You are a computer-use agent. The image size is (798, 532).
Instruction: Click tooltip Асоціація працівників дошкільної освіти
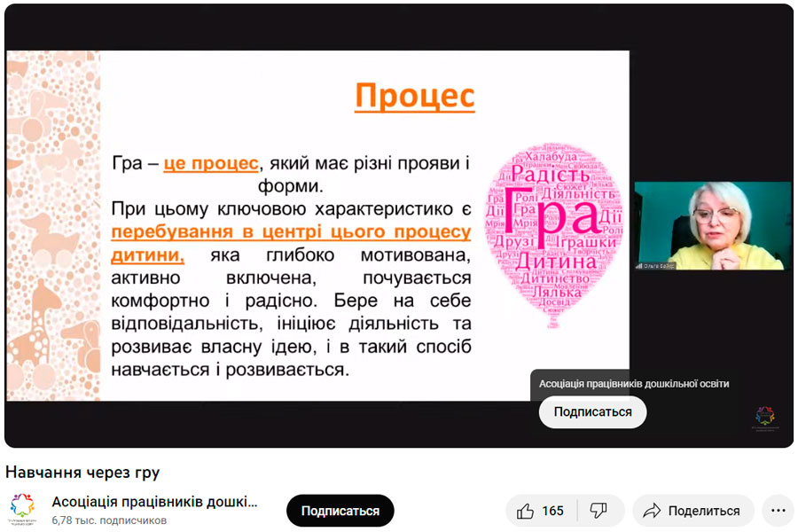634,384
